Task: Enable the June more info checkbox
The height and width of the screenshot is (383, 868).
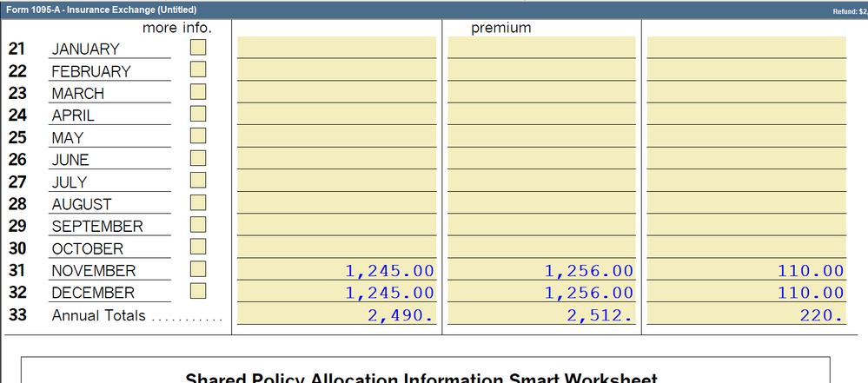Action: click(x=198, y=157)
